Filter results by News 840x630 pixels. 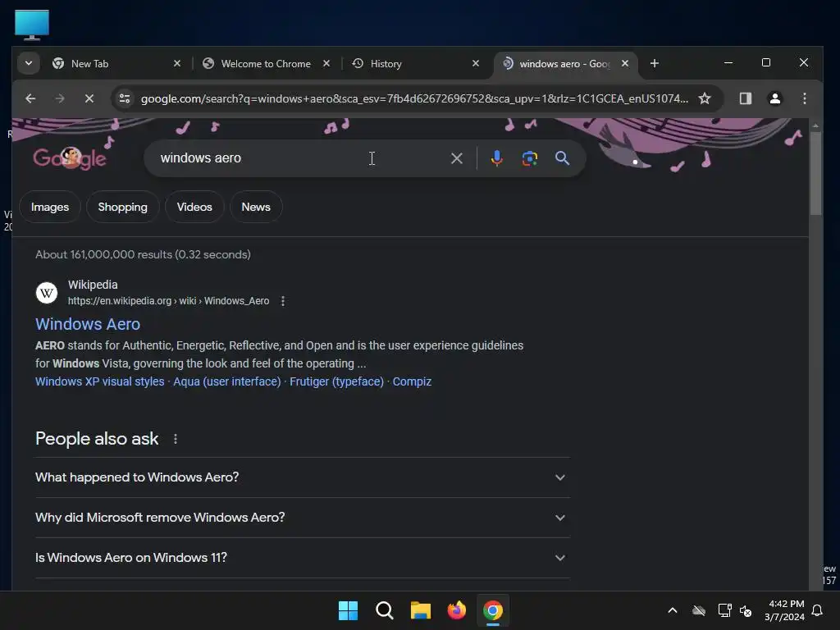coord(256,207)
